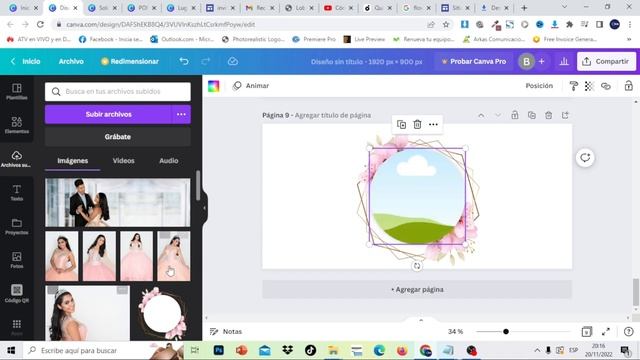This screenshot has width=640, height=360.
Task: Open the Elementos sidebar panel
Action: pyautogui.click(x=17, y=125)
